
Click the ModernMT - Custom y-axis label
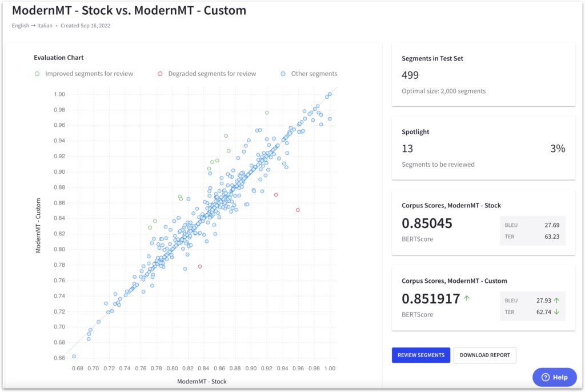pyautogui.click(x=38, y=226)
